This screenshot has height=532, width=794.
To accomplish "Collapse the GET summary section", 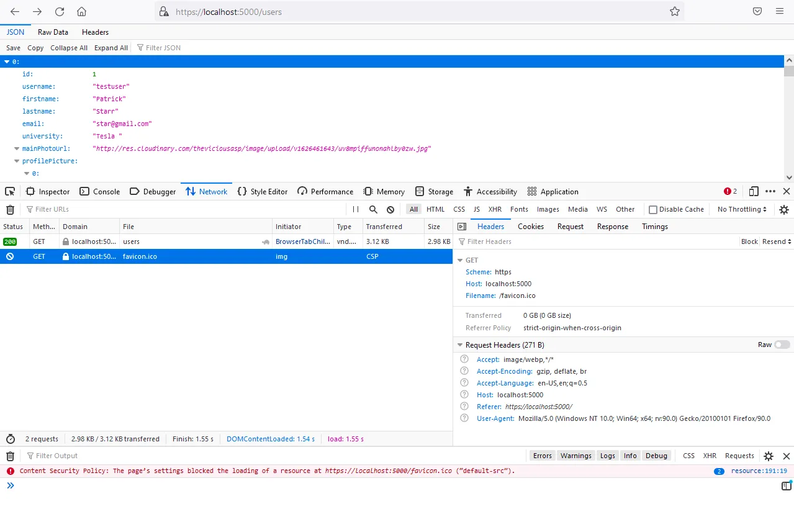I will (460, 260).
